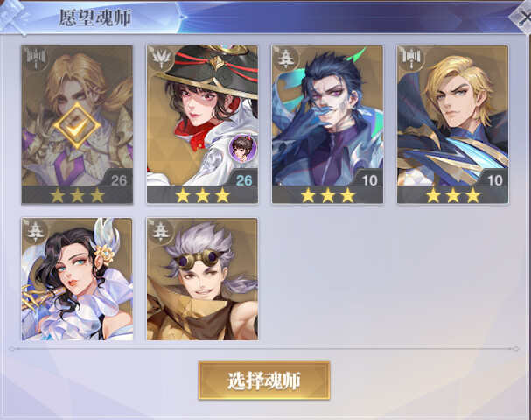Click lotus emblem on black-hat girl card

point(160,59)
